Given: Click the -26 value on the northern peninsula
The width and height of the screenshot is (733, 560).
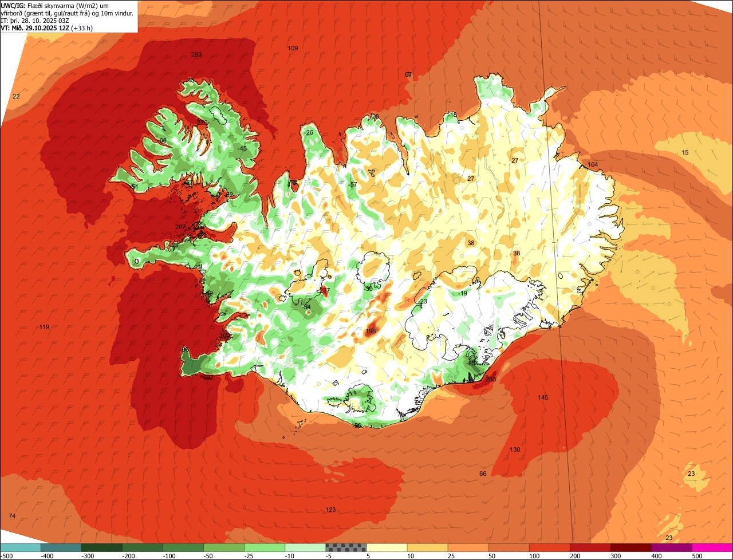Looking at the screenshot, I should (309, 132).
